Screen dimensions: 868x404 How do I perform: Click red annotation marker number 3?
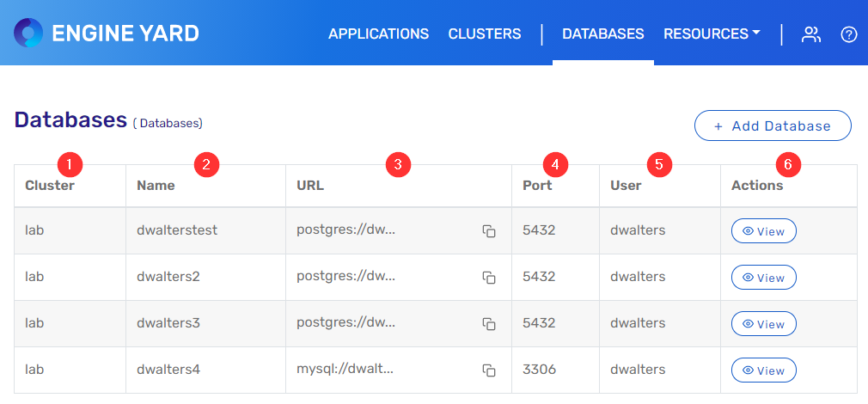396,164
